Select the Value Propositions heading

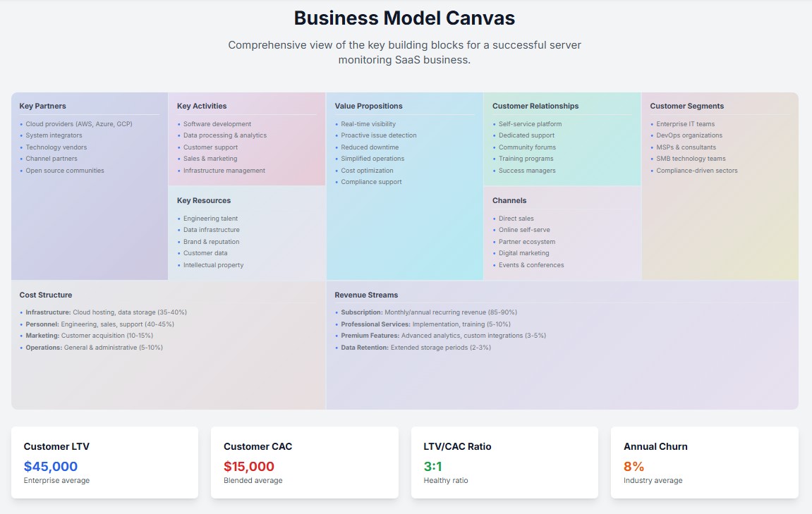[368, 106]
